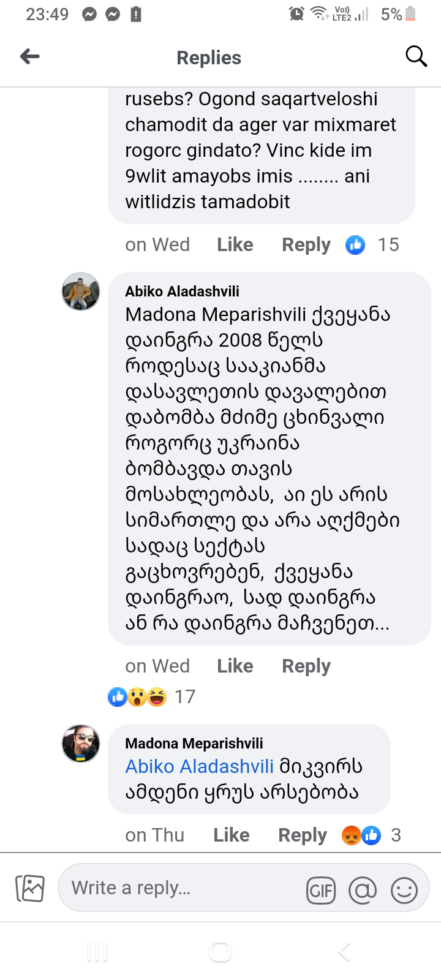Like the top transliterated comment
The width and height of the screenshot is (441, 980).
(x=235, y=245)
